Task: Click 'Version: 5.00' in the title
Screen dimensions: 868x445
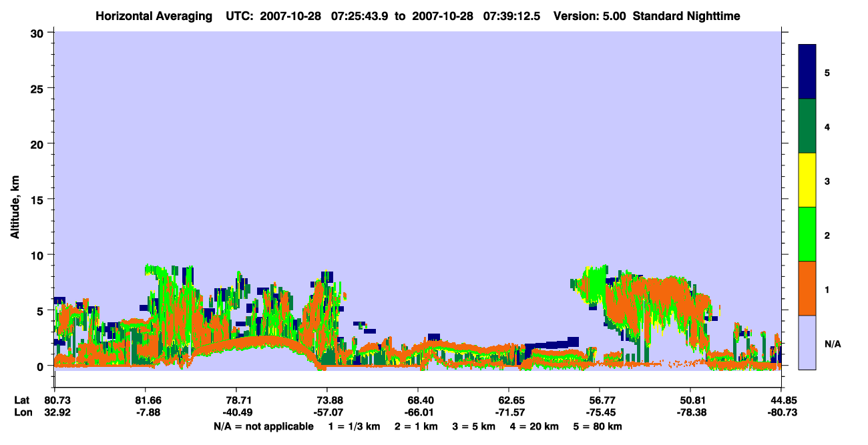Action: (x=589, y=16)
